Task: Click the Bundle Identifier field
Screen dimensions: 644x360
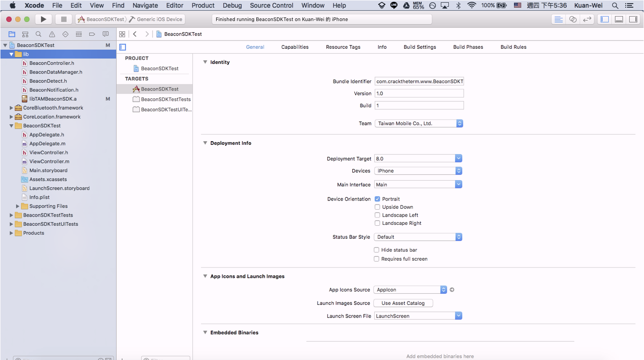Action: tap(419, 81)
